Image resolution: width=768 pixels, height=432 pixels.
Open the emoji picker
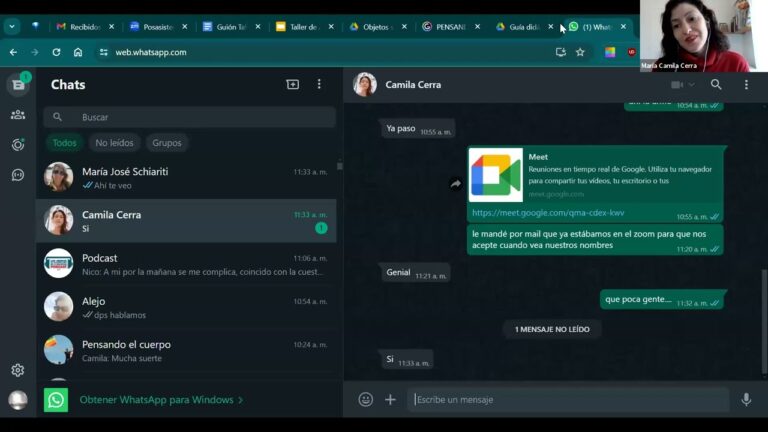(366, 399)
